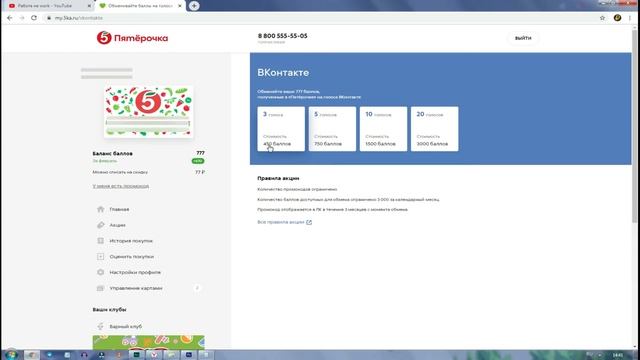Switch to the Обменивайте баллы browser tab
This screenshot has height=360, width=640.
[140, 6]
